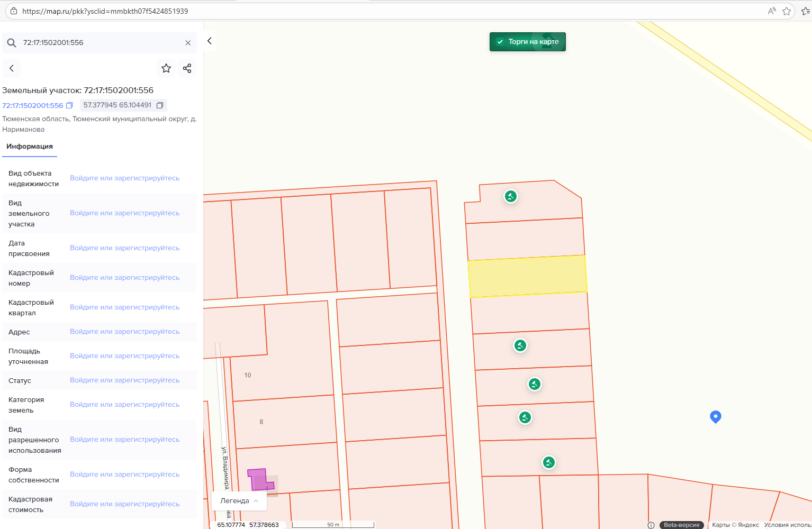812x529 pixels.
Task: Copy coordinates 57.377945 65.104491
Action: tap(160, 105)
